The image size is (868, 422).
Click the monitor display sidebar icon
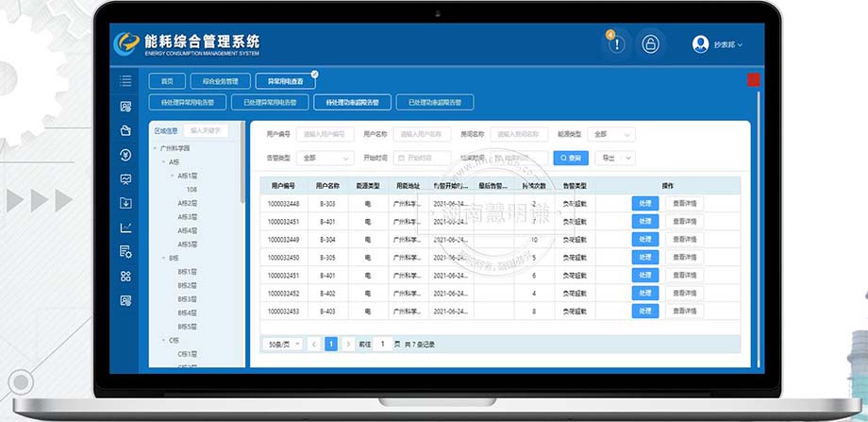[x=125, y=178]
